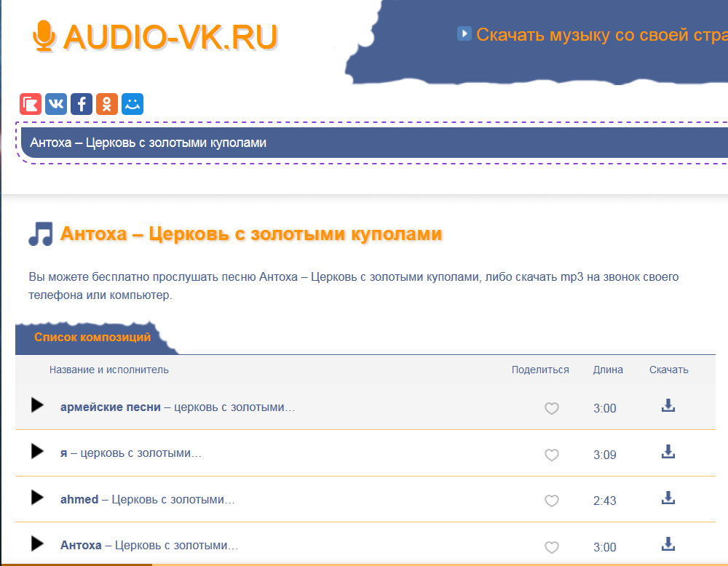Open the Список композиций tab

(x=92, y=337)
